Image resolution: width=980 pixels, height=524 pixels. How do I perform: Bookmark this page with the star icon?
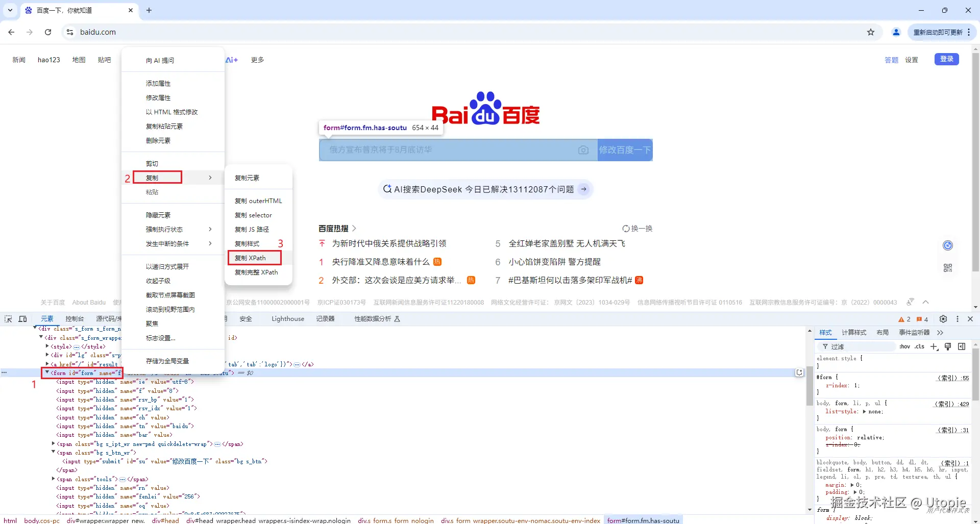point(871,32)
